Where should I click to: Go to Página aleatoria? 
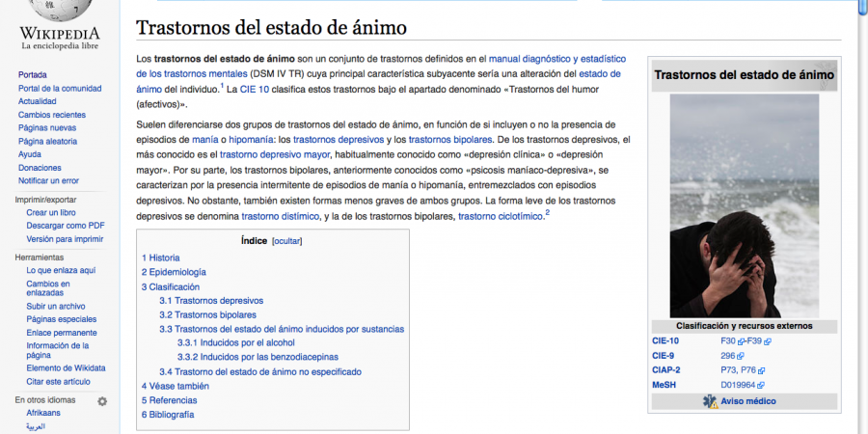[x=47, y=141]
